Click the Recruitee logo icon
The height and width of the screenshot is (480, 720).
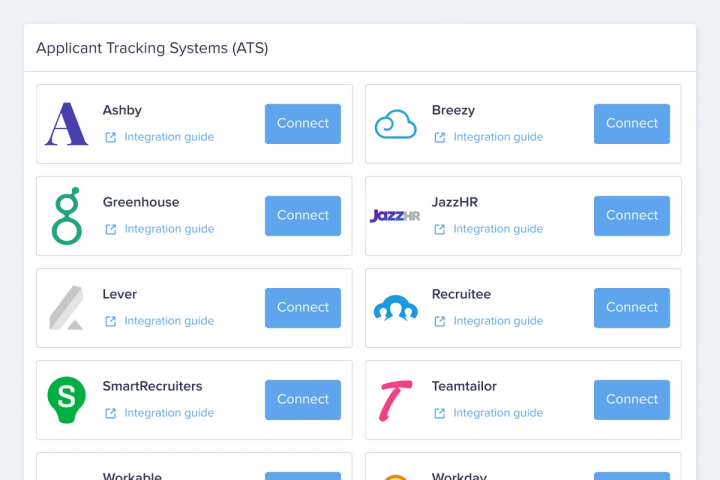point(396,308)
